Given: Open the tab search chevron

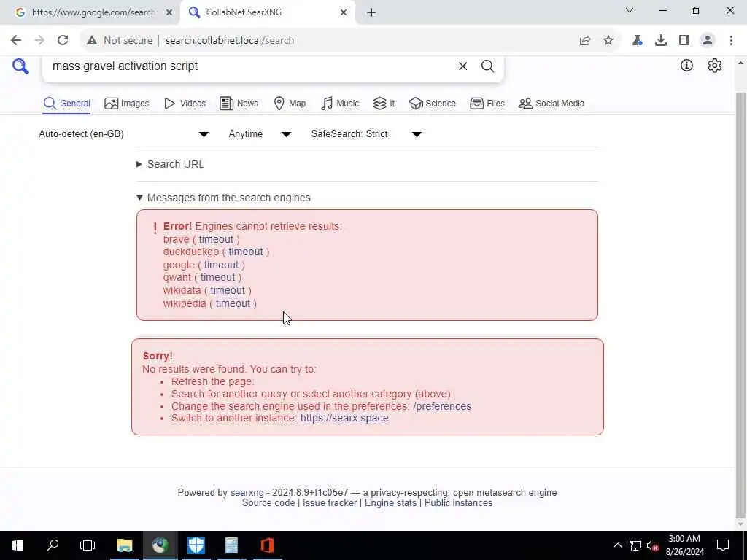Looking at the screenshot, I should coord(630,10).
